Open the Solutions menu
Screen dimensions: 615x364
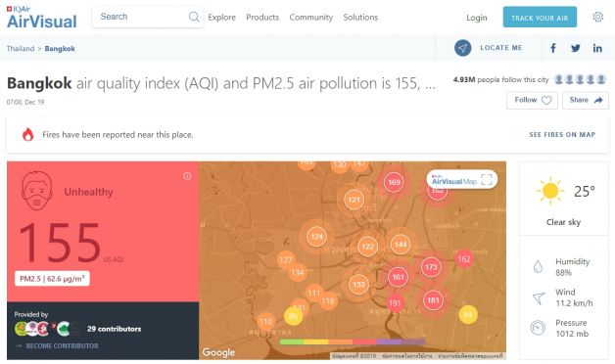coord(360,18)
